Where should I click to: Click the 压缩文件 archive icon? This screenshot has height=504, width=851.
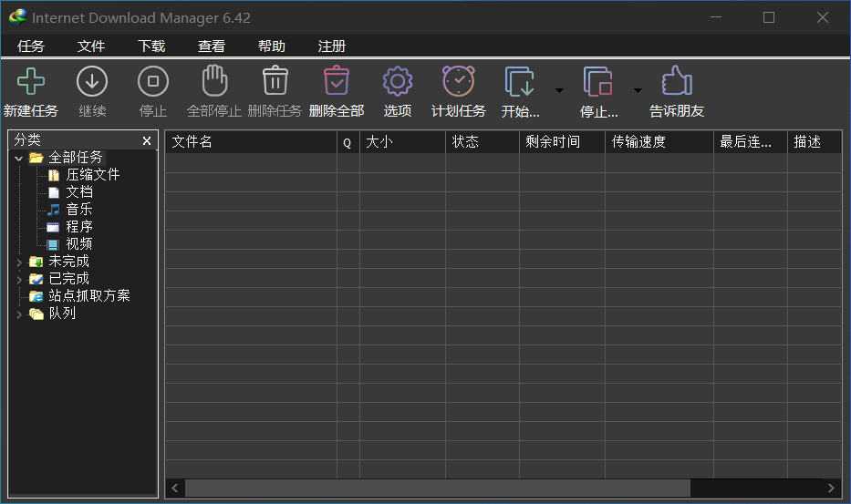tap(54, 175)
